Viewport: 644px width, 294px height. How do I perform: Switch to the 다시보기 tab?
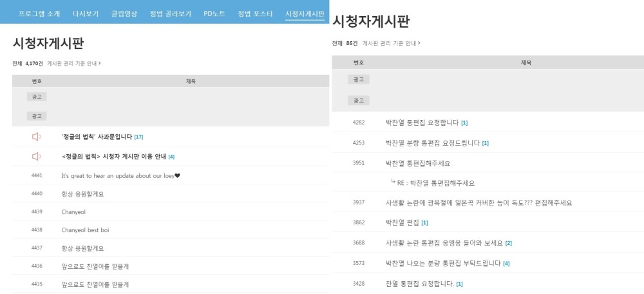click(x=86, y=14)
